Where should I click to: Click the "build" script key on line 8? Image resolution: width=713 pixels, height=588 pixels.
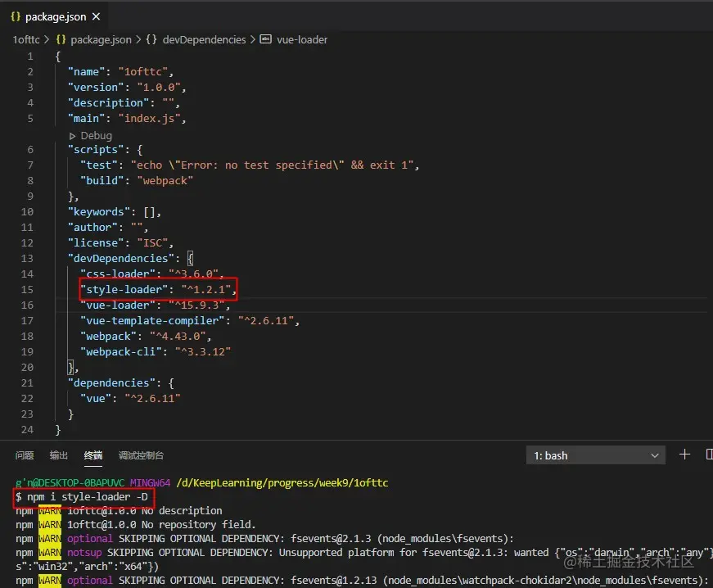pos(102,180)
